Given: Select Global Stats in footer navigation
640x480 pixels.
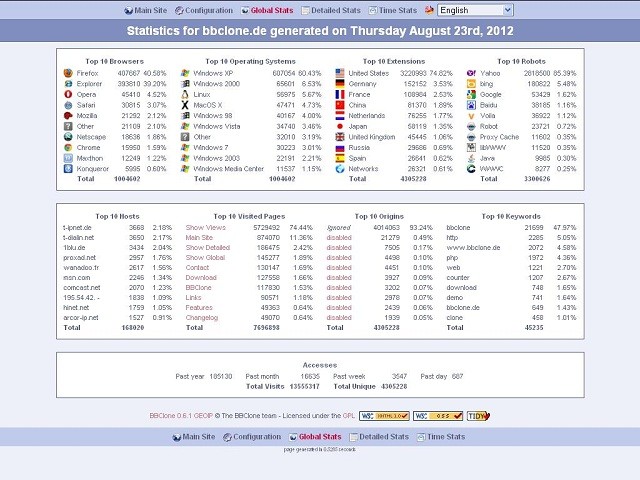Looking at the screenshot, I should pos(315,437).
